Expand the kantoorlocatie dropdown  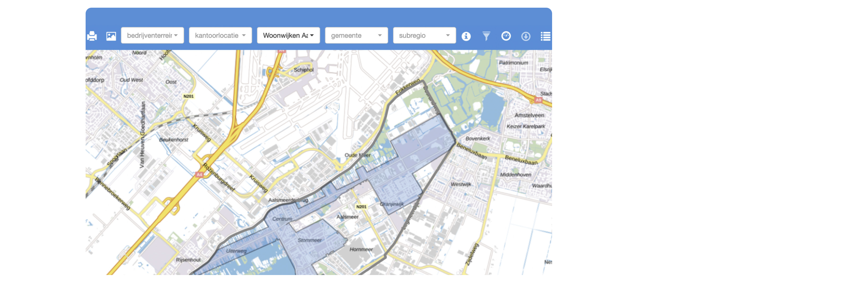click(x=220, y=35)
